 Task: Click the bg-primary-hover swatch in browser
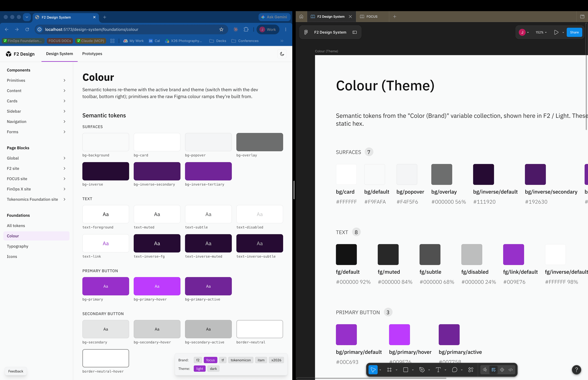pos(157,286)
